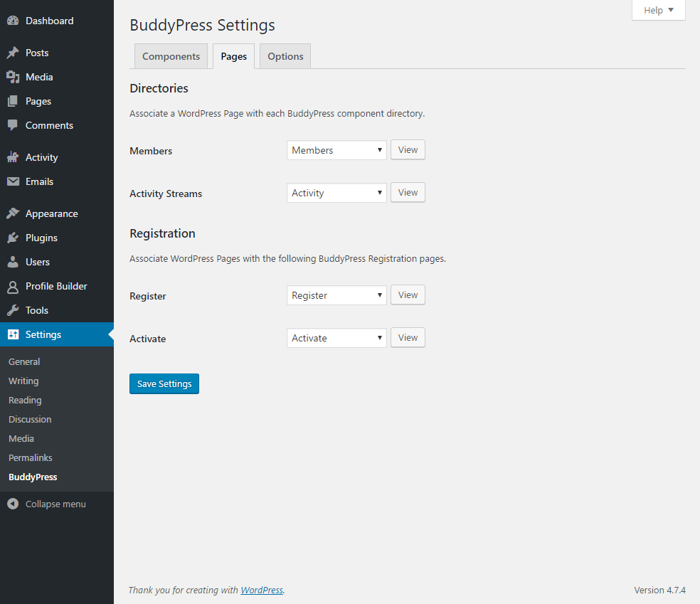Open the Activate page dropdown
The height and width of the screenshot is (604, 700).
tap(336, 338)
